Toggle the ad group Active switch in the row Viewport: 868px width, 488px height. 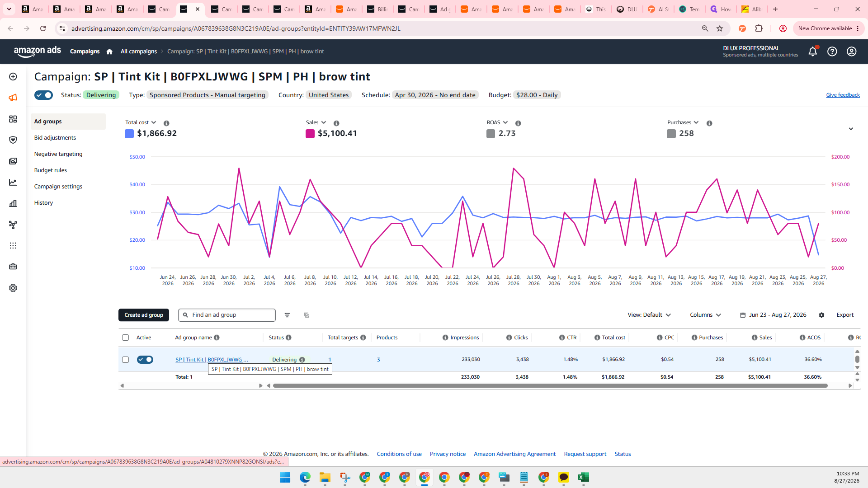click(x=145, y=360)
